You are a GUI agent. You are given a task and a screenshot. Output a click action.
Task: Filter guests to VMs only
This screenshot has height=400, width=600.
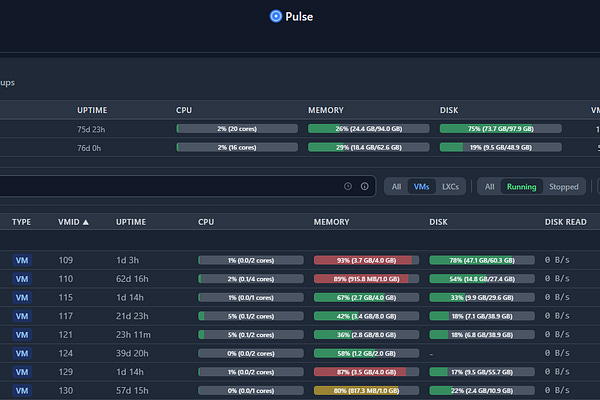421,186
